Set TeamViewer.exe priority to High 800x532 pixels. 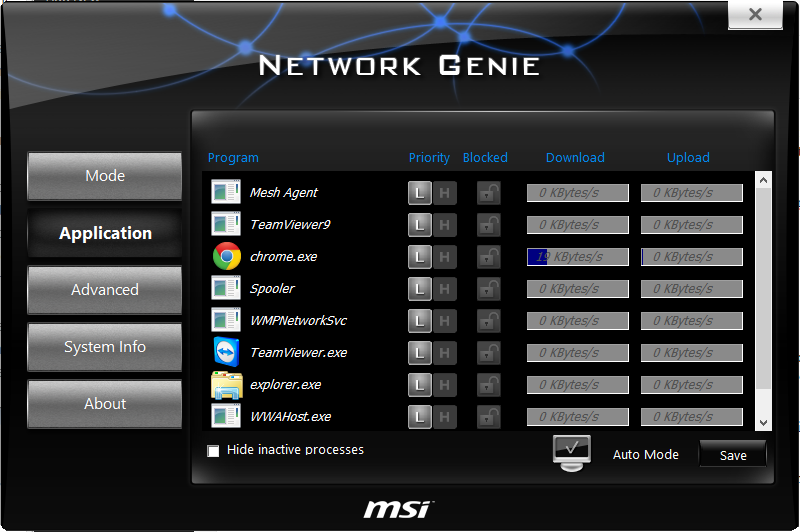tap(444, 353)
